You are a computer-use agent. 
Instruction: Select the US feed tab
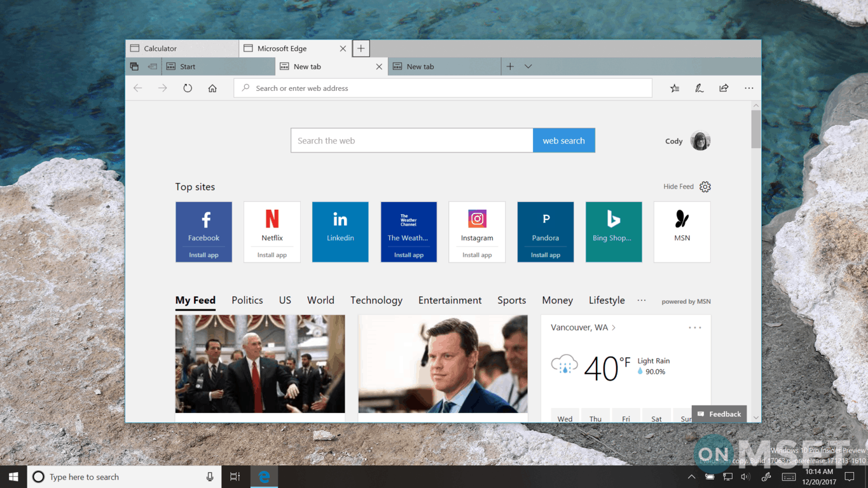[x=285, y=301]
